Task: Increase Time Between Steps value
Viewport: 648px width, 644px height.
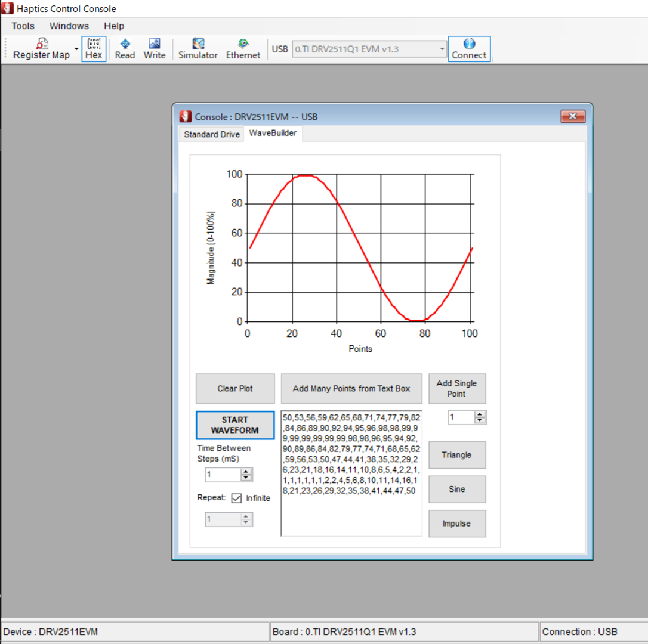Action: [246, 472]
